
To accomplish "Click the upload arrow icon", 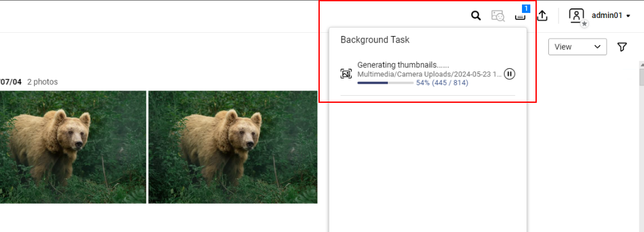I will coord(543,16).
